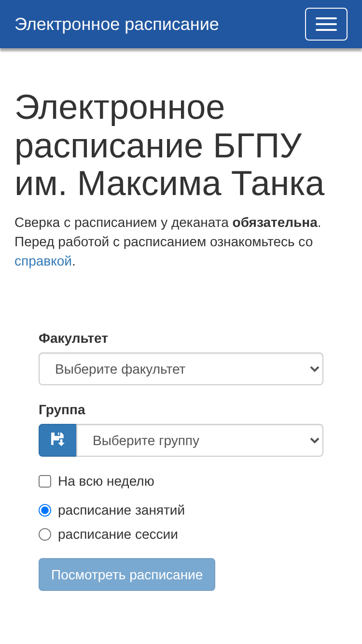The image size is (362, 644).
Task: Select the "расписание сессии" radio button
Action: click(x=45, y=534)
